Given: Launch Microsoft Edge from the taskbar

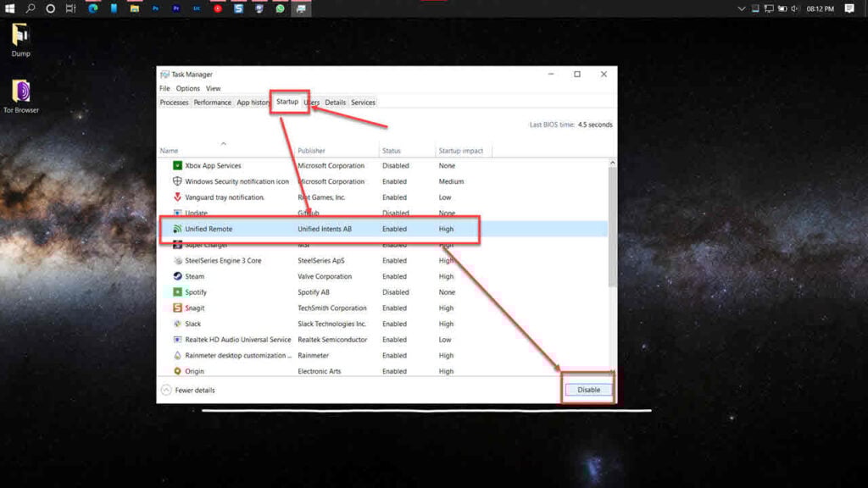Looking at the screenshot, I should (x=93, y=8).
